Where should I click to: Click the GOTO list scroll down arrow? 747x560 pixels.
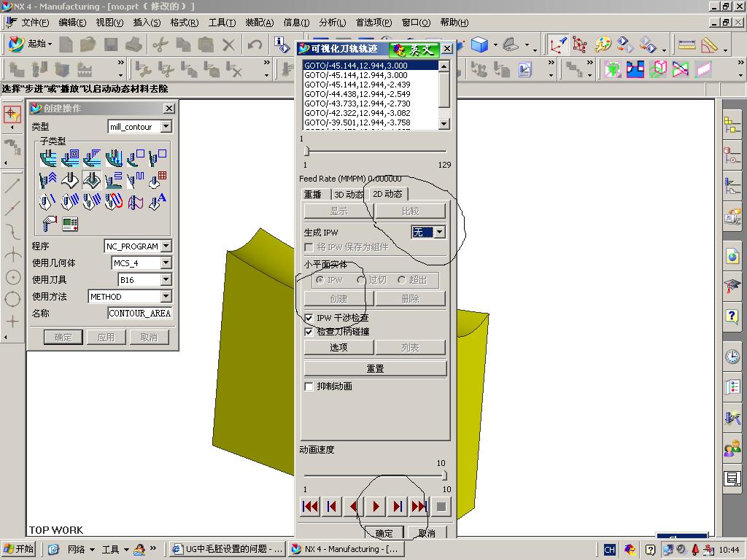pos(444,124)
